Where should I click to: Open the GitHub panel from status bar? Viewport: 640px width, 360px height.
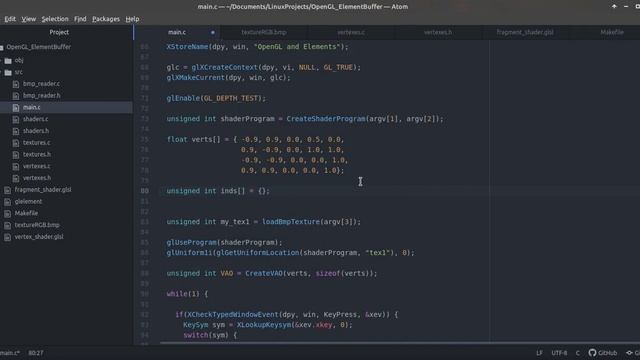point(603,353)
